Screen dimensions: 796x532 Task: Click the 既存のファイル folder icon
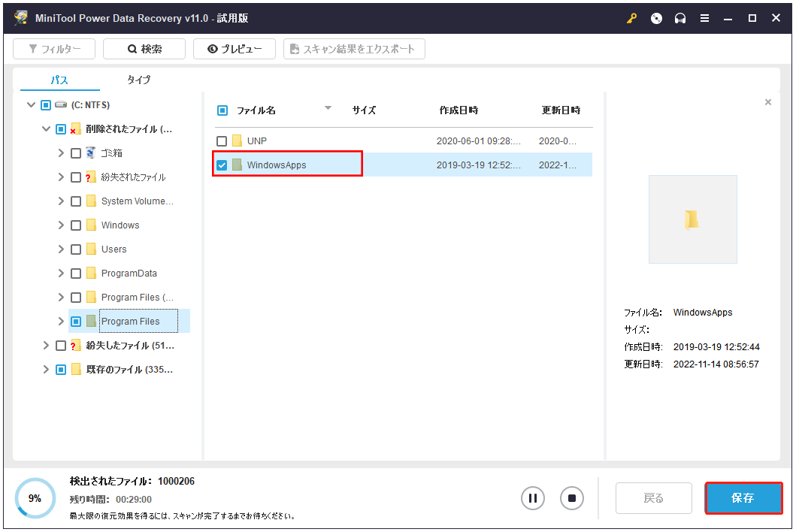pos(76,369)
